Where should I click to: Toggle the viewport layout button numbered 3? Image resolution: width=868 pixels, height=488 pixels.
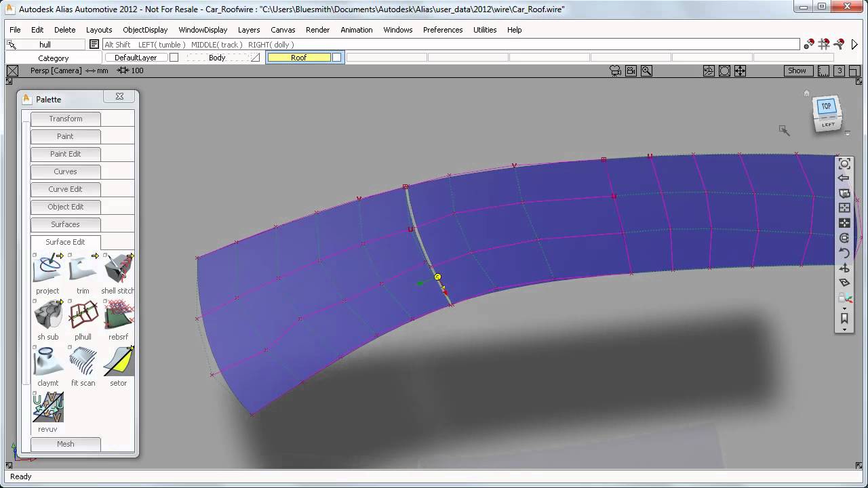click(840, 70)
